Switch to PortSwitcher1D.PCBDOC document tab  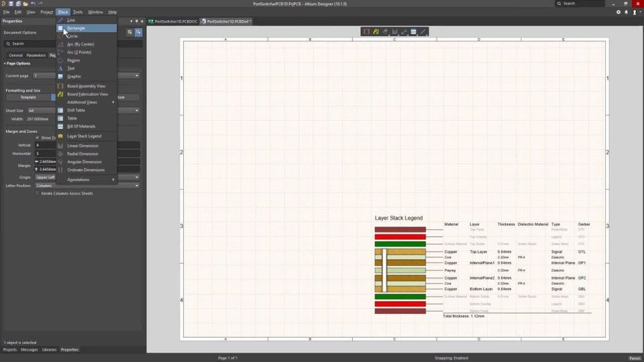[173, 21]
